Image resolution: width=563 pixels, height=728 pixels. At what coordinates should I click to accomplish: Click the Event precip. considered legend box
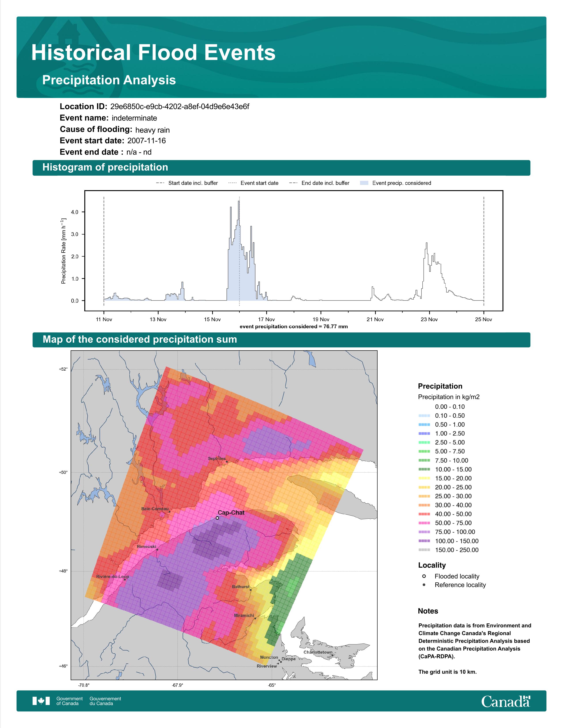pos(364,183)
